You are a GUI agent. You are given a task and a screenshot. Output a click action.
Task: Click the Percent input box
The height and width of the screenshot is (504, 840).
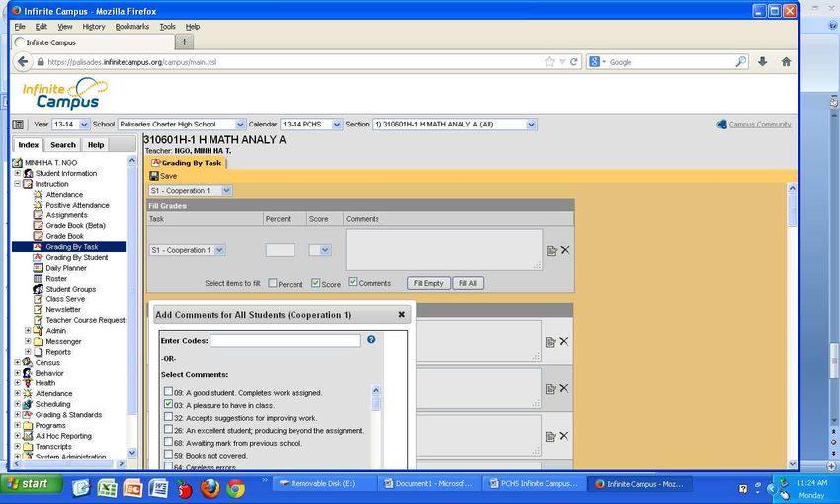(280, 250)
